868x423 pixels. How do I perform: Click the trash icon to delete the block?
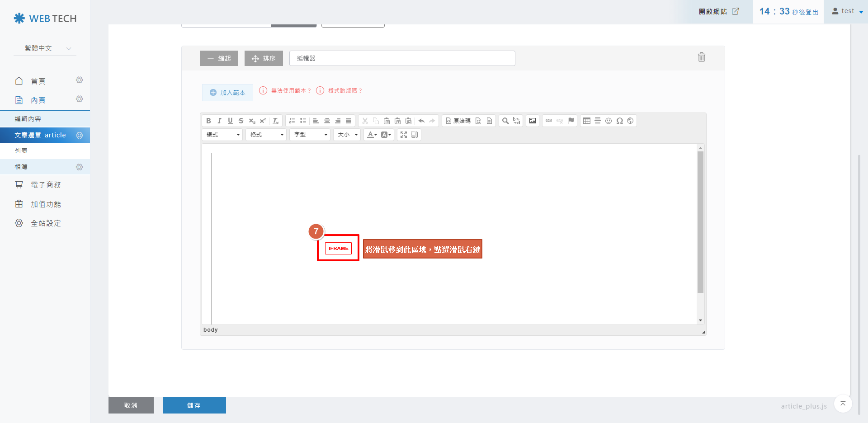click(701, 57)
